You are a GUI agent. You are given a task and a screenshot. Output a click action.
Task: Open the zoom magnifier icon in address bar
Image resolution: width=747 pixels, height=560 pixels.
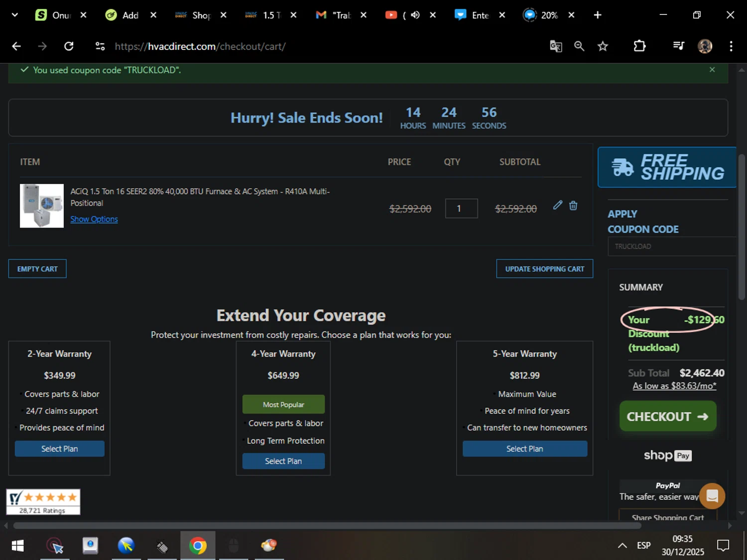tap(579, 46)
